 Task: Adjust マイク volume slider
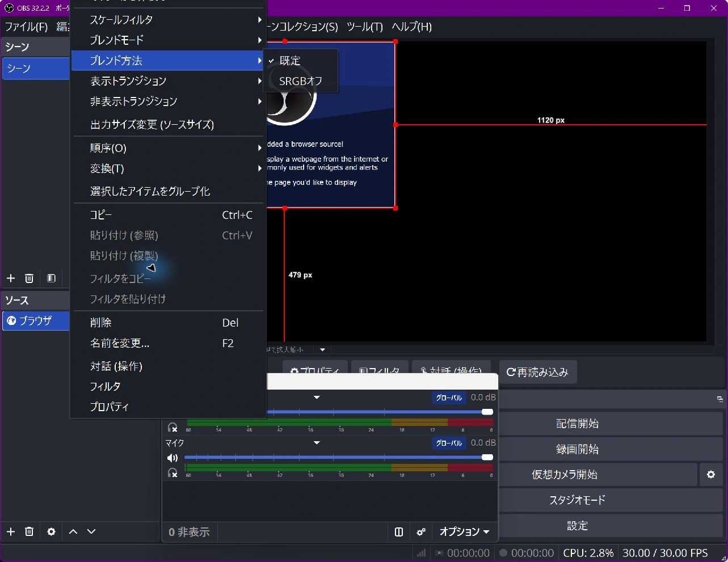click(338, 457)
